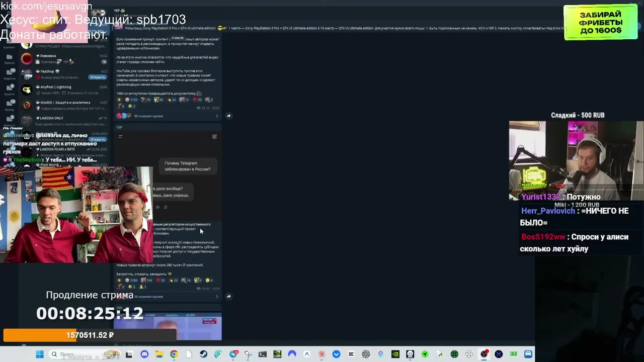Click the regenerate icon under the AI reply
The width and height of the screenshot is (644, 362).
tap(165, 207)
